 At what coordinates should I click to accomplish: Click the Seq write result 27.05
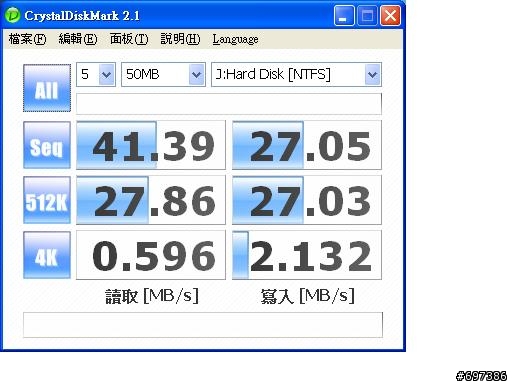(307, 145)
